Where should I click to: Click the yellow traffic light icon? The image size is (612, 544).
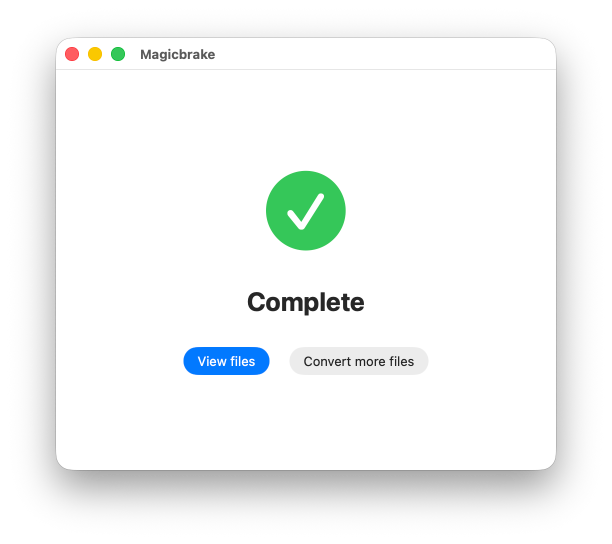[x=95, y=54]
